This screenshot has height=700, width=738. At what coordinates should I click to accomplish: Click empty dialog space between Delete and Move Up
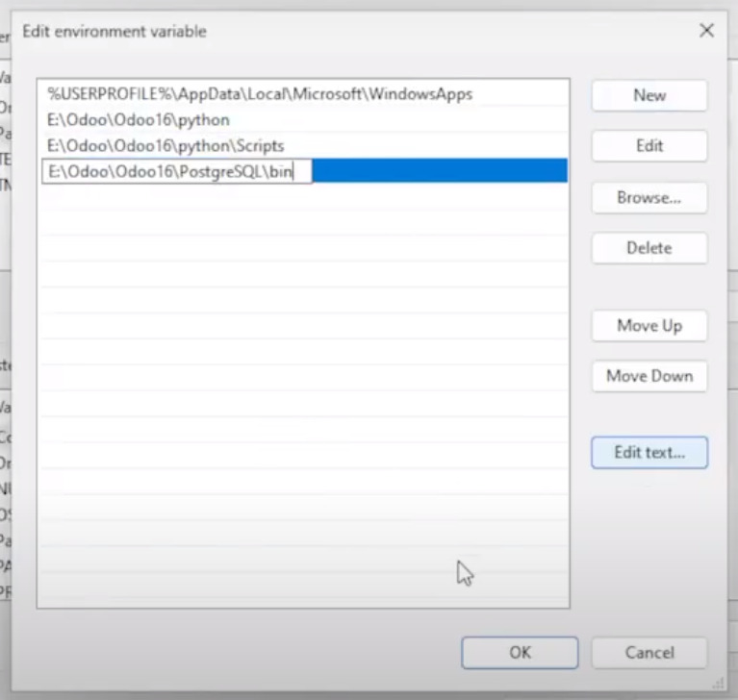[649, 287]
